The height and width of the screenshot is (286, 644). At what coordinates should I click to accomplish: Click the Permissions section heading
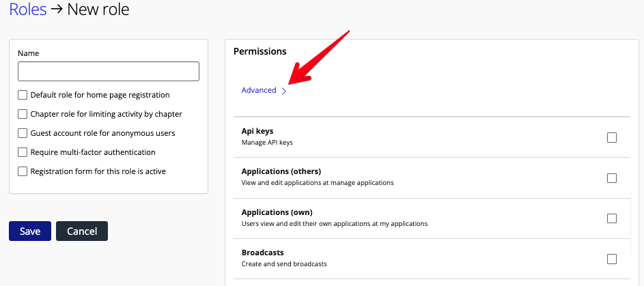260,51
